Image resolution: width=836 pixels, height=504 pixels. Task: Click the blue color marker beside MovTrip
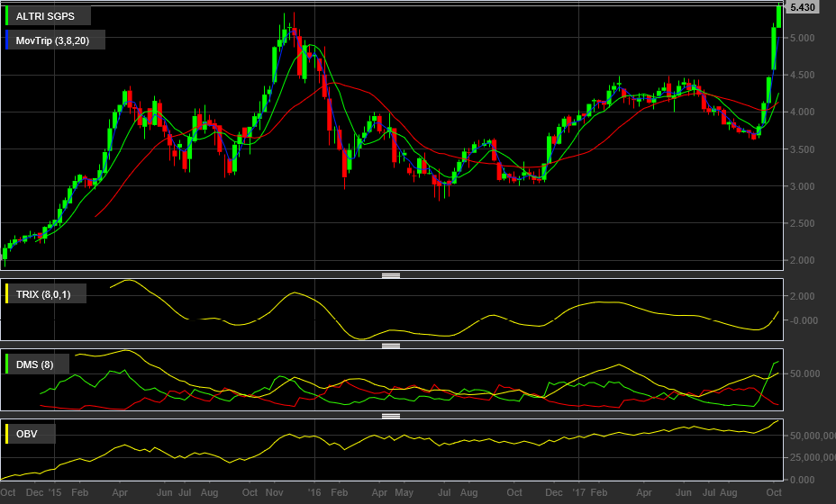[x=6, y=40]
